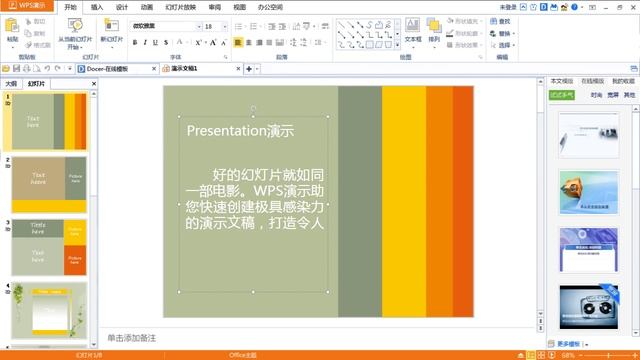Adjust the zoom slider in status bar
The image size is (640, 360).
(609, 356)
